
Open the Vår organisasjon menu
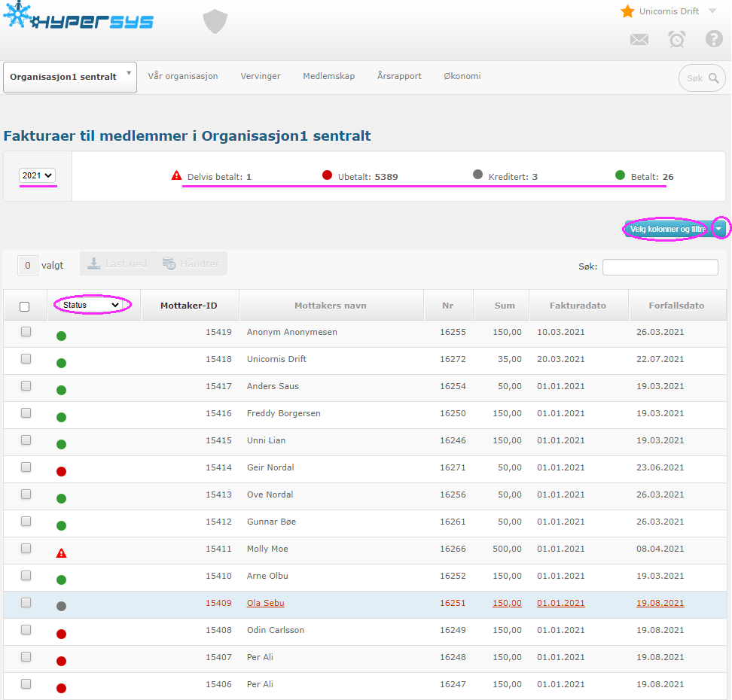tap(183, 76)
